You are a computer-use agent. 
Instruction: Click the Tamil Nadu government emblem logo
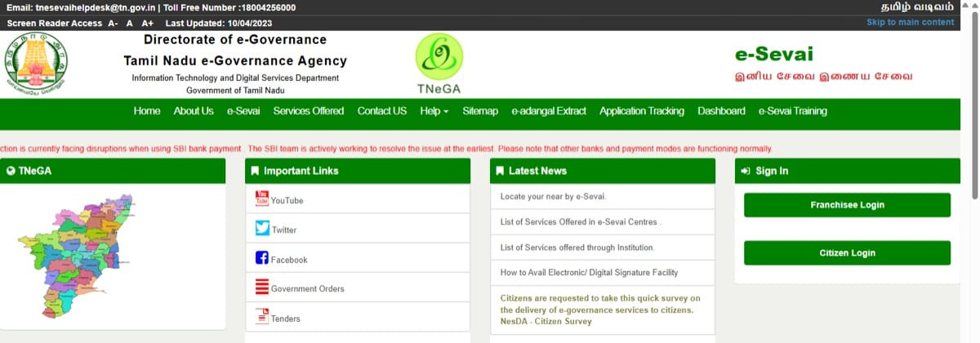click(x=37, y=65)
